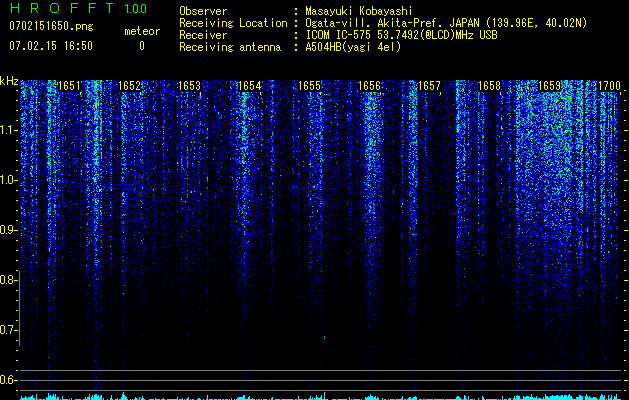
Task: Click the ICOM IC-575 53.7492 MHz receiver text
Action: tap(401, 35)
